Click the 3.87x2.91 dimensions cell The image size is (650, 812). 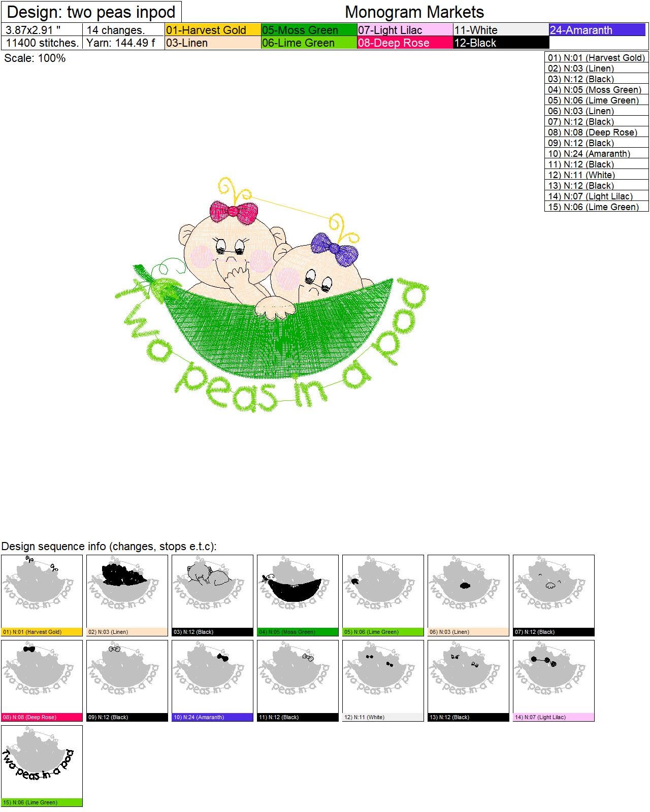[x=42, y=30]
